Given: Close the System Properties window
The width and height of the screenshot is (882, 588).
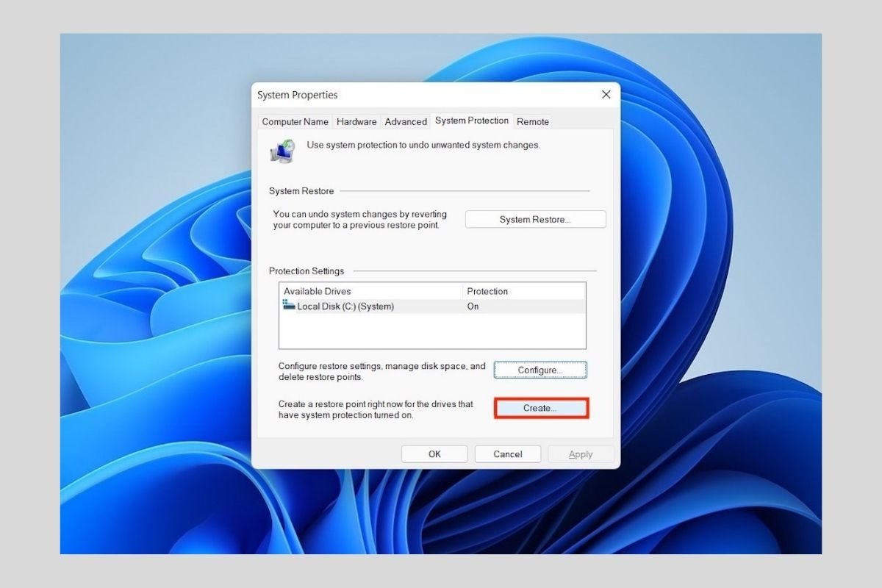Looking at the screenshot, I should [x=606, y=94].
